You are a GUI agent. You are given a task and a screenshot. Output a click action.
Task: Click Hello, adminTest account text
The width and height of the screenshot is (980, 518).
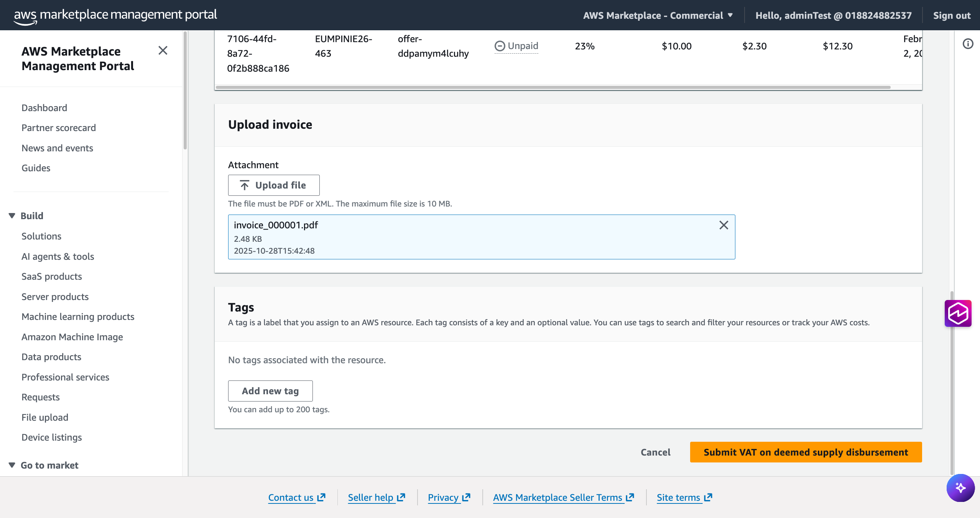coord(834,15)
